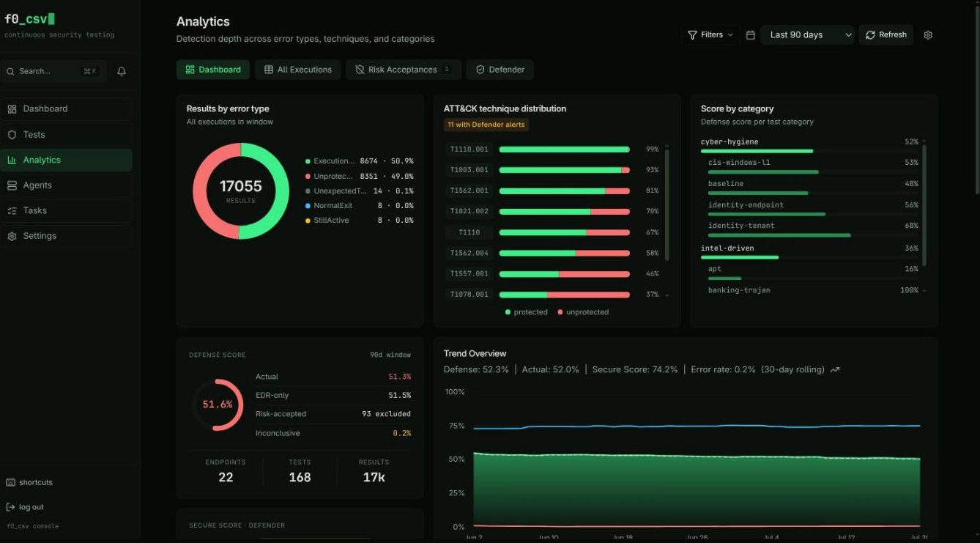Viewport: 980px width, 543px height.
Task: Toggle the StillActive legend entry
Action: click(359, 221)
